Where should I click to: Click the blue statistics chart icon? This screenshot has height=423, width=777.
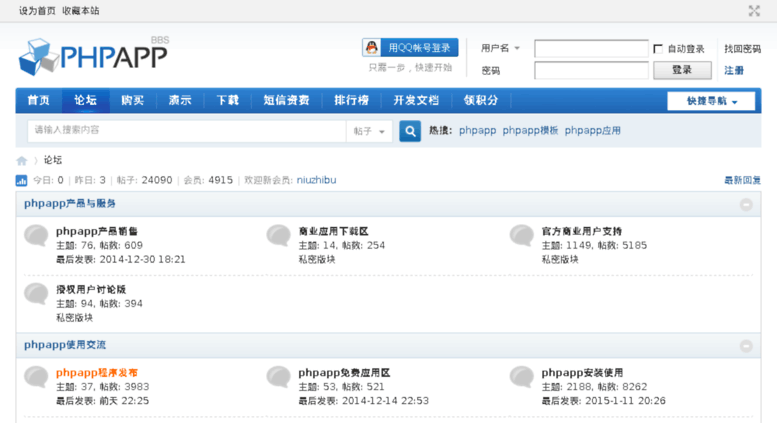[21, 180]
